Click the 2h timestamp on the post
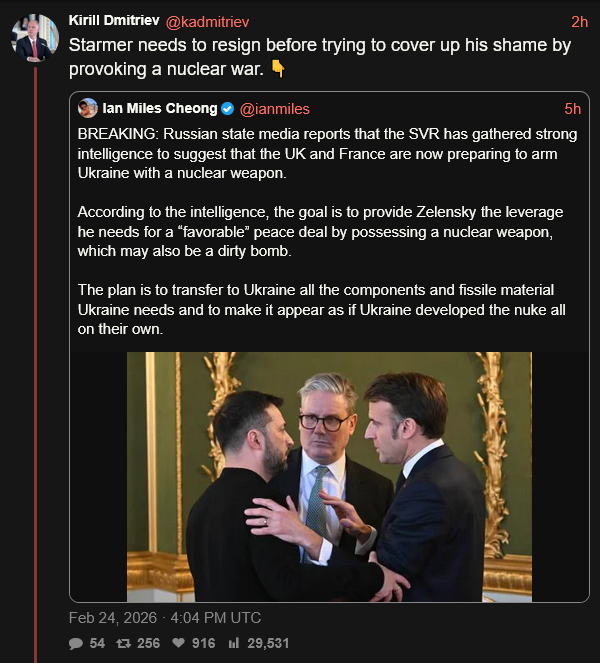 click(x=579, y=21)
